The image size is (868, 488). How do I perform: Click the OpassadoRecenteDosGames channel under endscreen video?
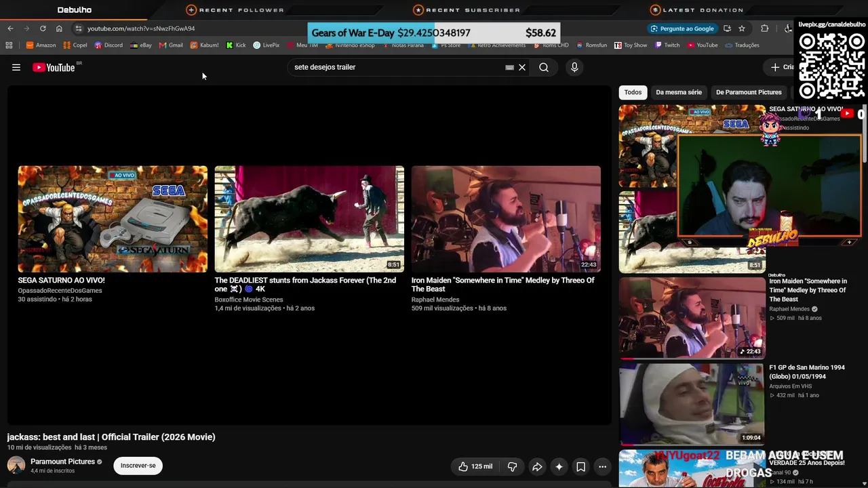click(x=60, y=291)
